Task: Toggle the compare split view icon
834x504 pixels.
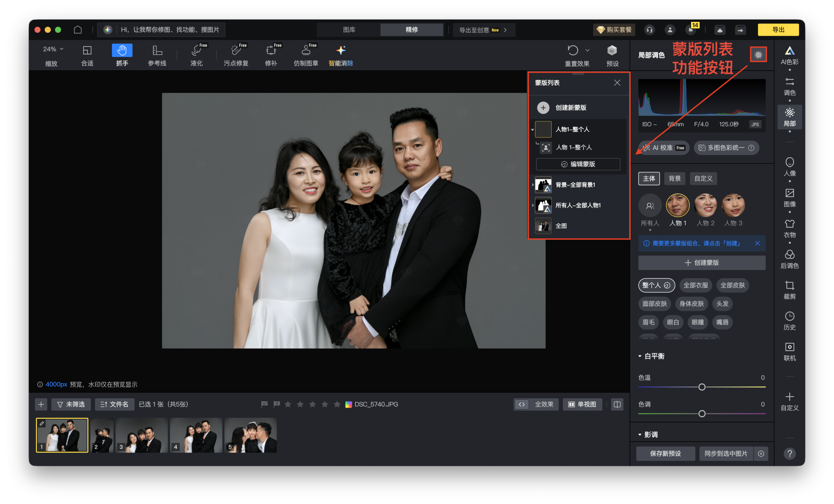Action: pos(617,404)
